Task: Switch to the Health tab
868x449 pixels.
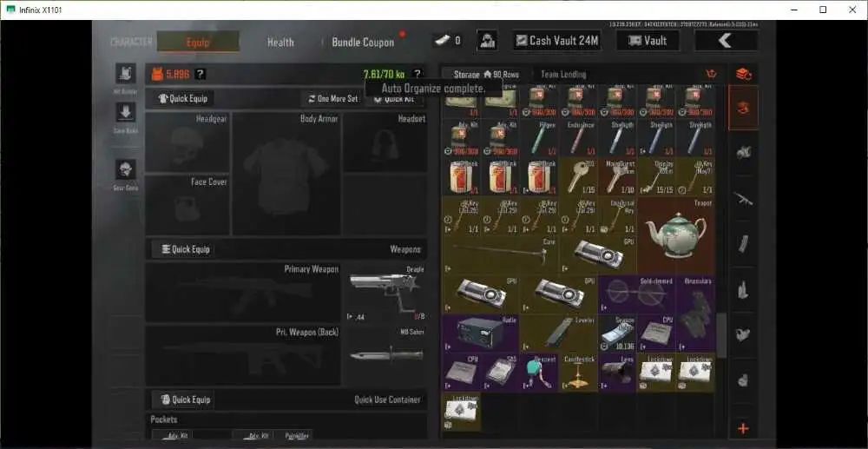Action: (280, 42)
